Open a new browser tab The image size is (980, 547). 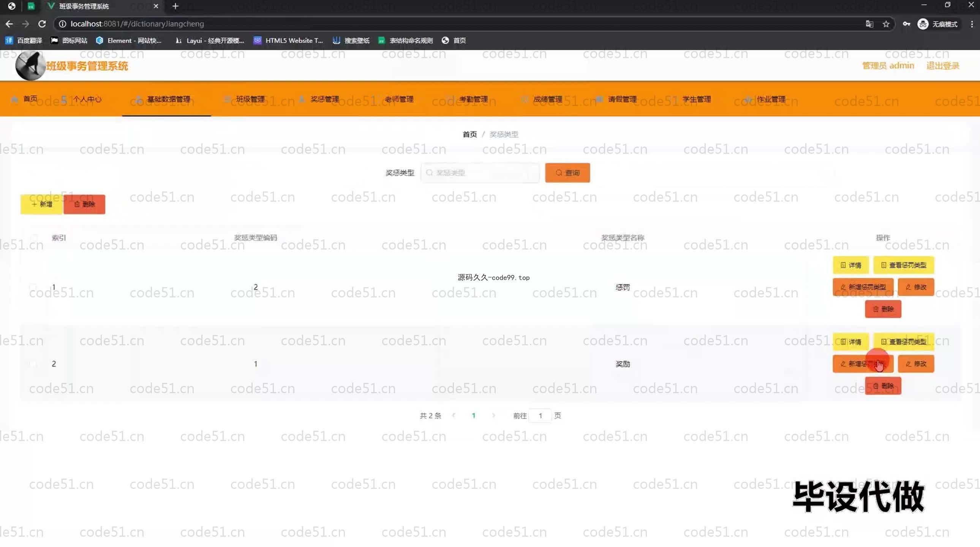(175, 6)
